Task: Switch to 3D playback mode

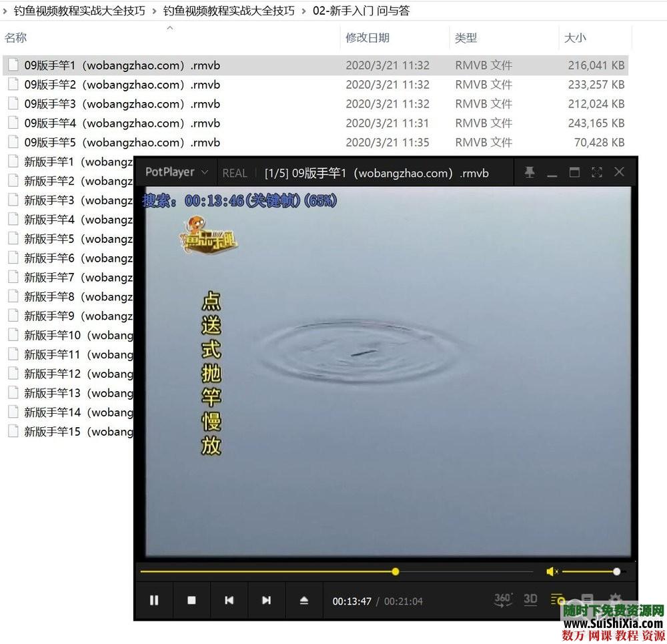Action: (x=530, y=599)
